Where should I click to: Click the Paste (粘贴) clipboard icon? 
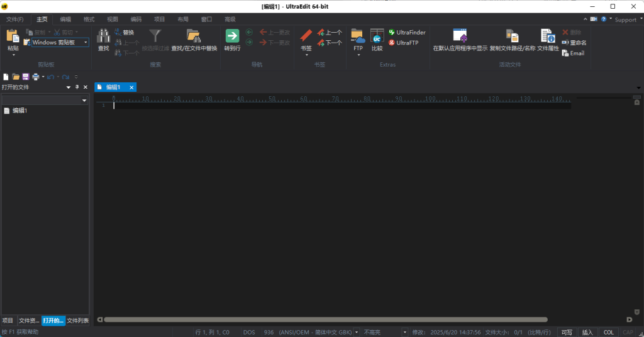point(13,36)
